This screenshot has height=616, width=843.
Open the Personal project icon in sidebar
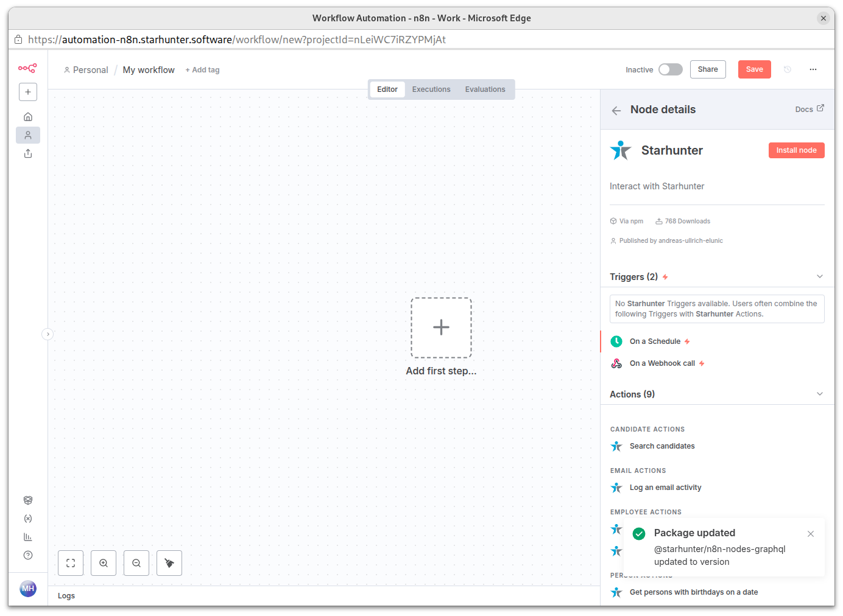click(28, 135)
